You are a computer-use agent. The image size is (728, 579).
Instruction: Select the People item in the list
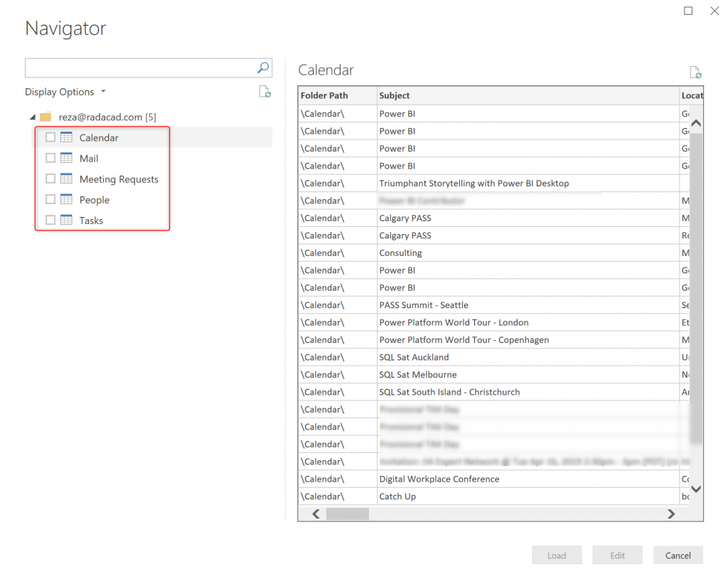[x=95, y=200]
